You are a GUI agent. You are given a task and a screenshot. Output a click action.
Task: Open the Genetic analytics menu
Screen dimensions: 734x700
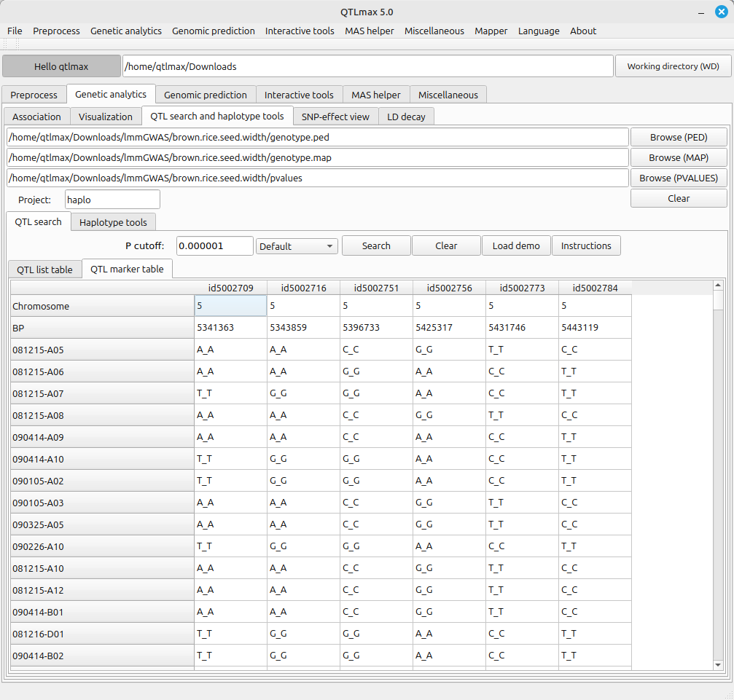point(125,31)
